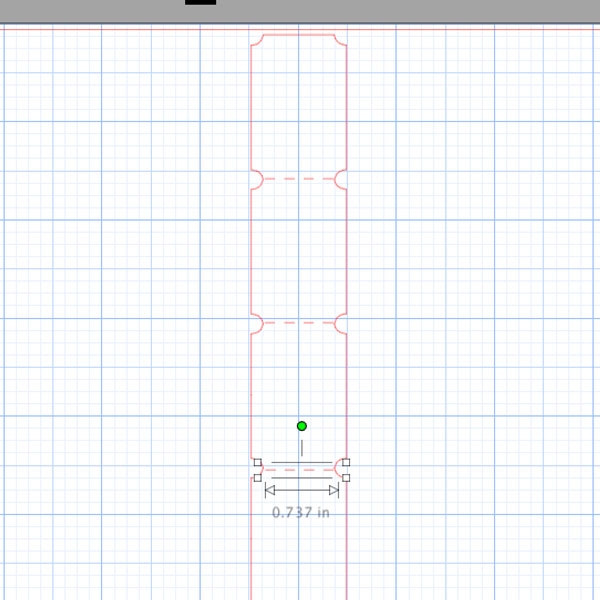Click the 0.737 in width dimension label
Screen dimensions: 600x600
click(x=301, y=513)
